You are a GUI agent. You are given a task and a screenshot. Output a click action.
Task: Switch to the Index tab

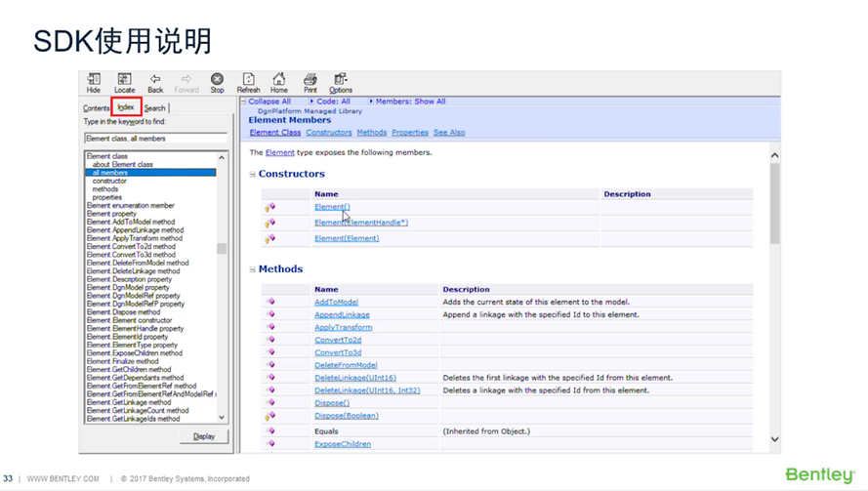coord(126,106)
